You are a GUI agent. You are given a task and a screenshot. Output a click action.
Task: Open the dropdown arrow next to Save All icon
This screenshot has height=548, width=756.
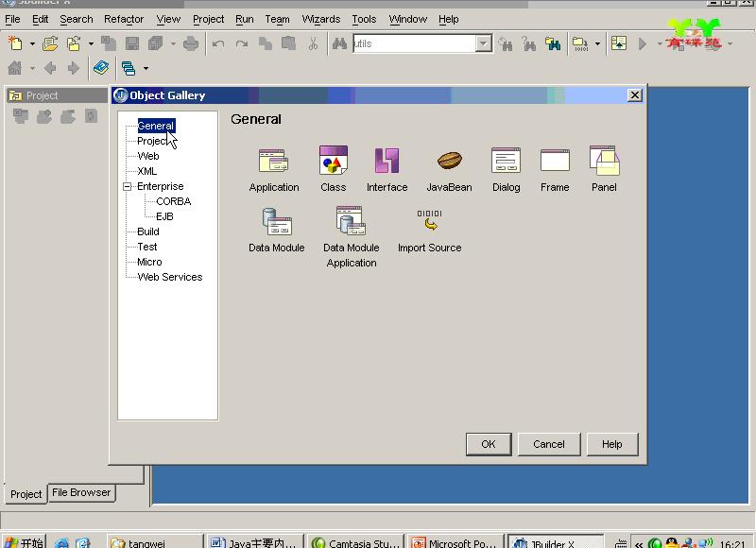tap(173, 43)
